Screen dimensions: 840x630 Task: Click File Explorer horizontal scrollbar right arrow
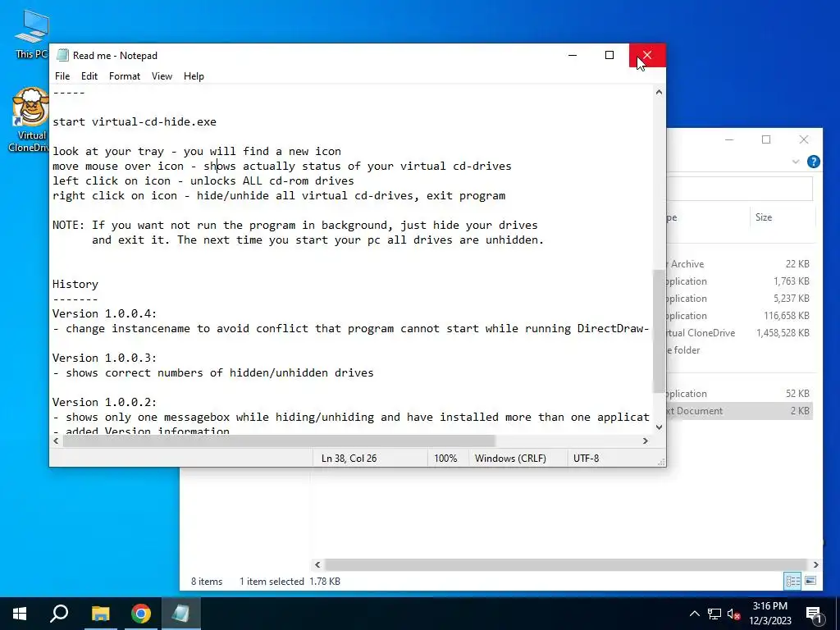tap(815, 564)
